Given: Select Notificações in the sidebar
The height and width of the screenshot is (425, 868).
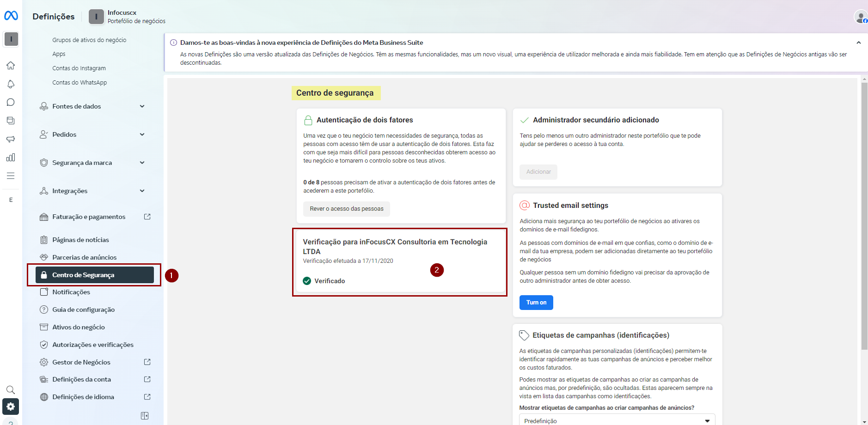Looking at the screenshot, I should [71, 292].
